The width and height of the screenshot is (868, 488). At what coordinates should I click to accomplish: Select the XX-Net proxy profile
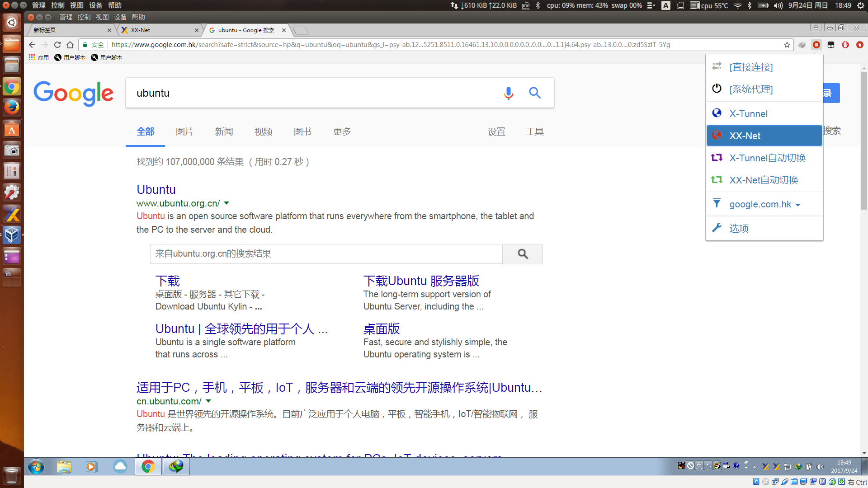764,136
